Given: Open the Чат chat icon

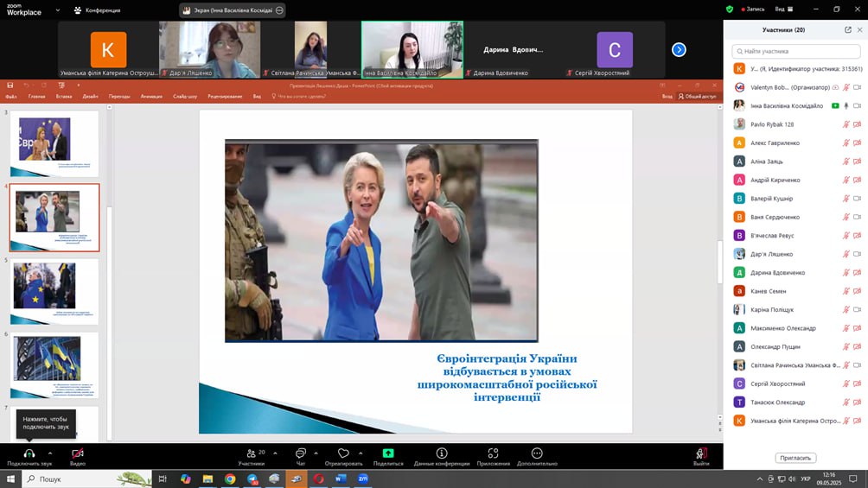Looking at the screenshot, I should pyautogui.click(x=301, y=453).
